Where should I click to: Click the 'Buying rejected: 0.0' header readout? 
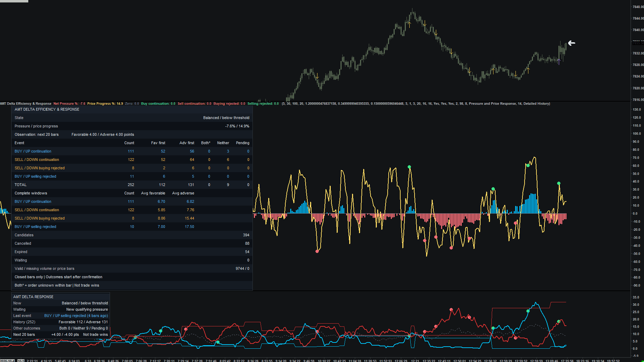[x=229, y=104]
